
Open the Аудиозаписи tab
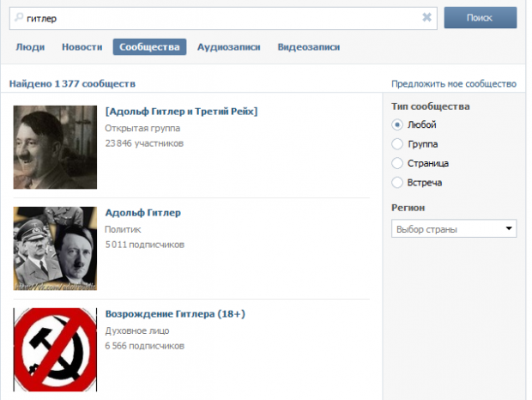tap(229, 47)
